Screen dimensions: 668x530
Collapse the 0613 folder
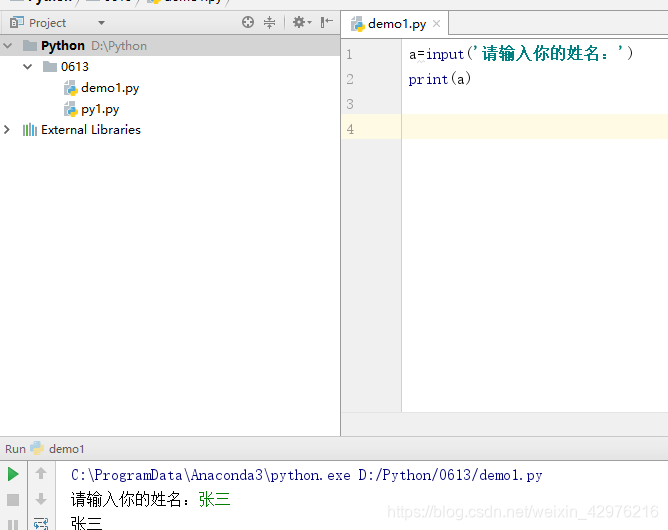pos(28,66)
